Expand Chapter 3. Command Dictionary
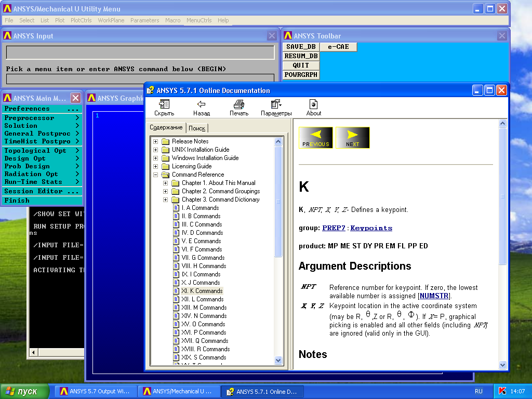Viewport: 532px width, 399px height. [x=166, y=199]
